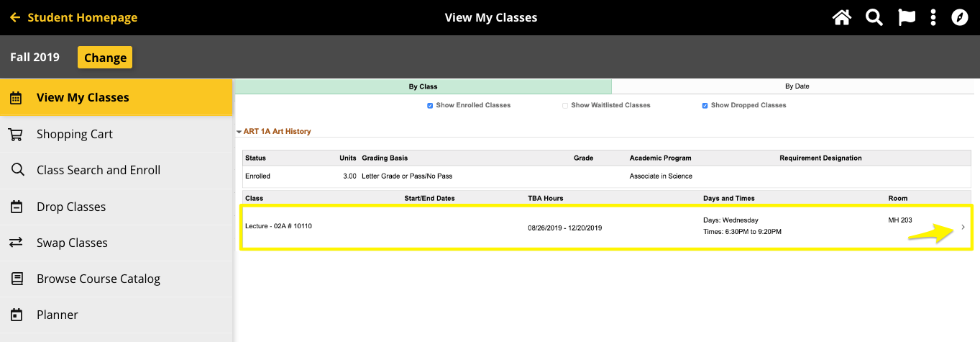Enable Show Waitlisted Classes checkbox
The image size is (980, 342).
565,106
